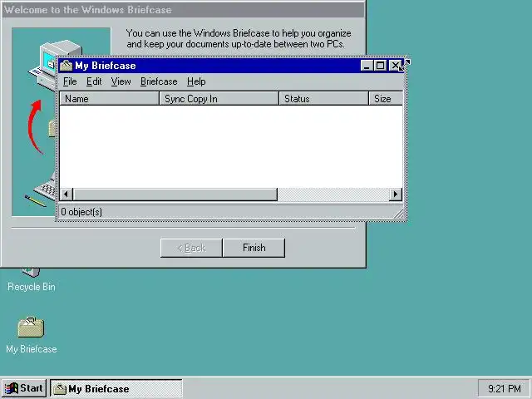Select the My Briefcase desktop icon
The image size is (532, 399).
coord(31,328)
